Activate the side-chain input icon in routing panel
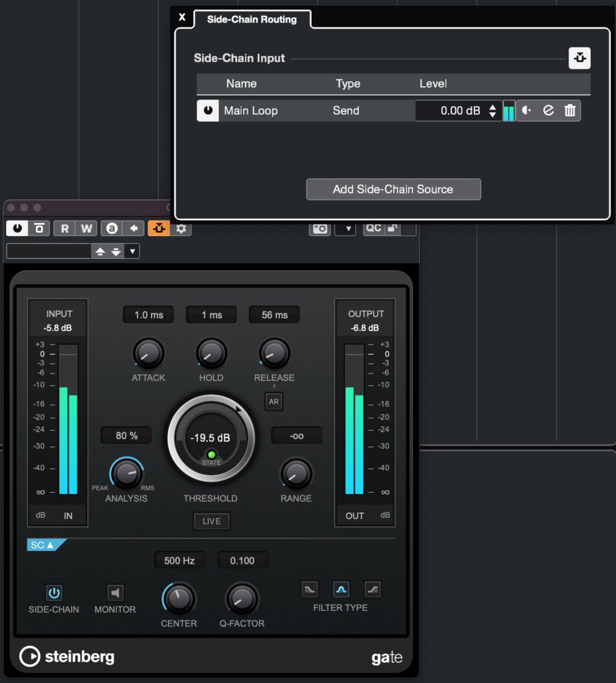The width and height of the screenshot is (616, 683). pyautogui.click(x=579, y=58)
